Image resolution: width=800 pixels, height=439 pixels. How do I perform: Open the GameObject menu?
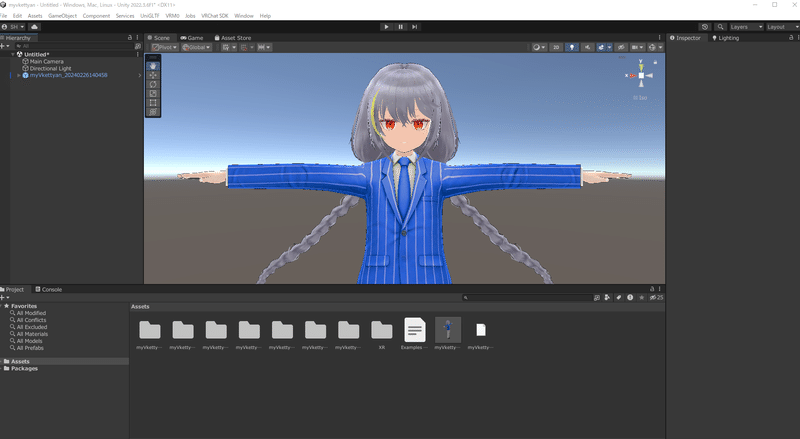coord(62,16)
